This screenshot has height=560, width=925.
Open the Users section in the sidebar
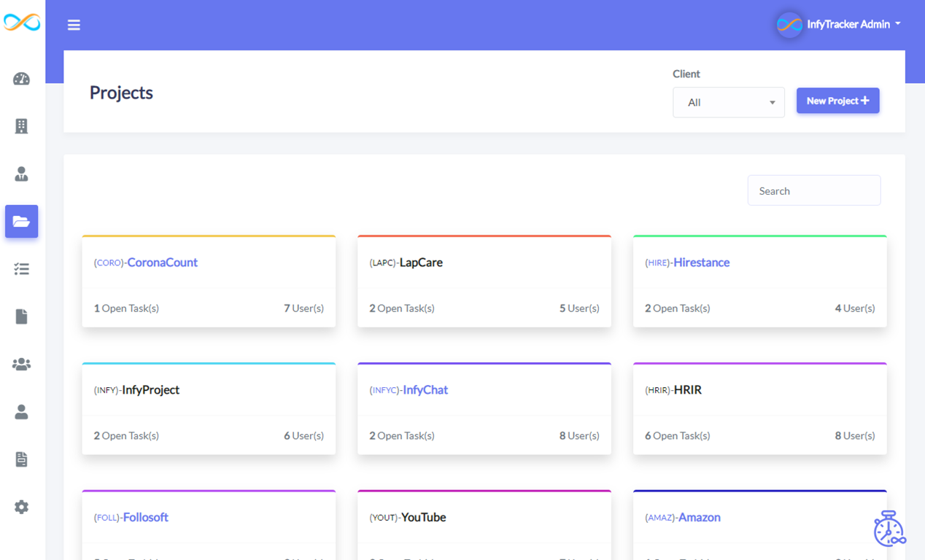[x=22, y=174]
